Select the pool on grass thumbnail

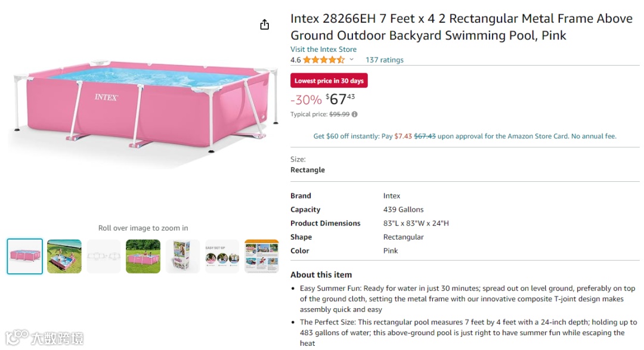click(x=143, y=256)
